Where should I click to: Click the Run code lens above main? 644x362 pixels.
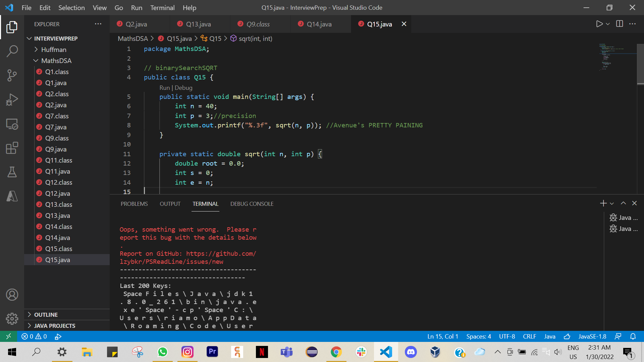click(164, 88)
